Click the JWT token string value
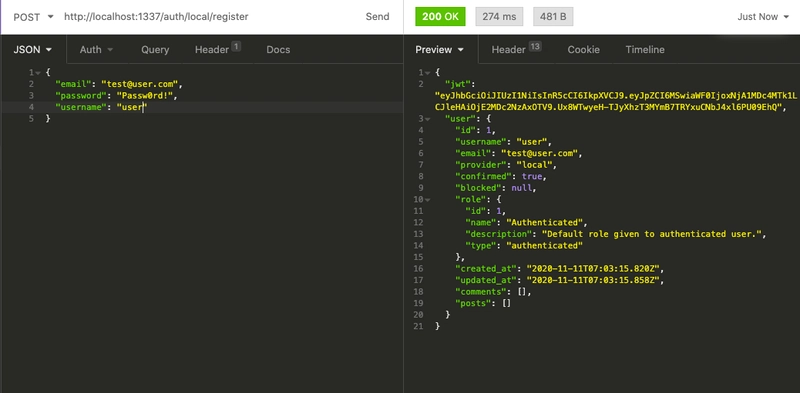800x393 pixels. tap(615, 101)
